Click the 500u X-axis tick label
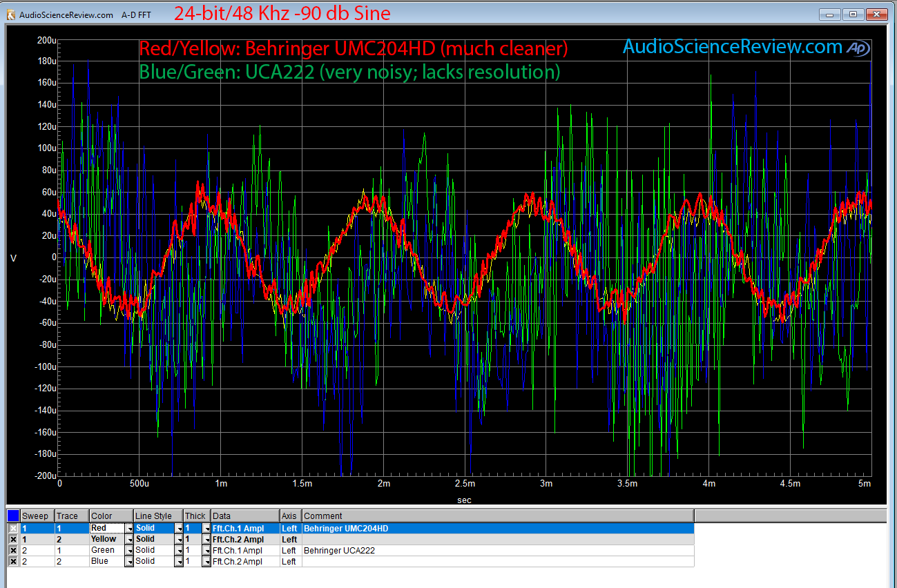 point(139,484)
